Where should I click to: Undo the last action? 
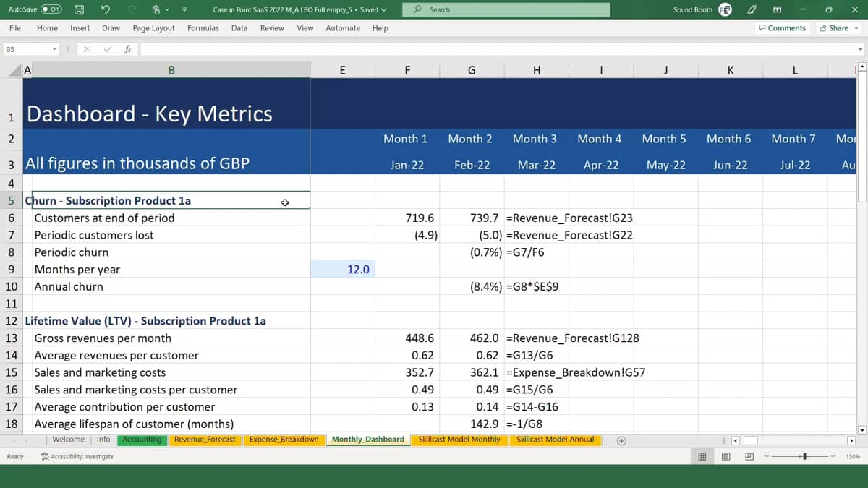click(x=106, y=9)
